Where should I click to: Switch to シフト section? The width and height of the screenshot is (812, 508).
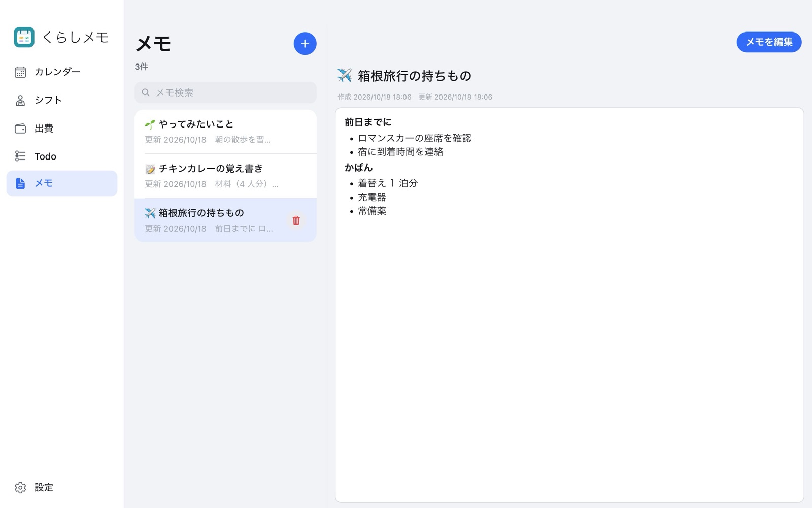(48, 100)
